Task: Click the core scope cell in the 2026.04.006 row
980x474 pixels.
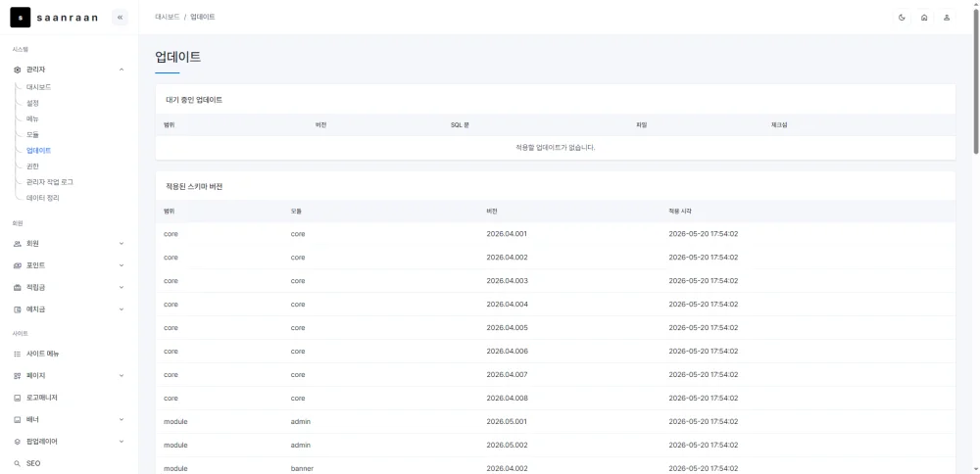Action: (171, 352)
